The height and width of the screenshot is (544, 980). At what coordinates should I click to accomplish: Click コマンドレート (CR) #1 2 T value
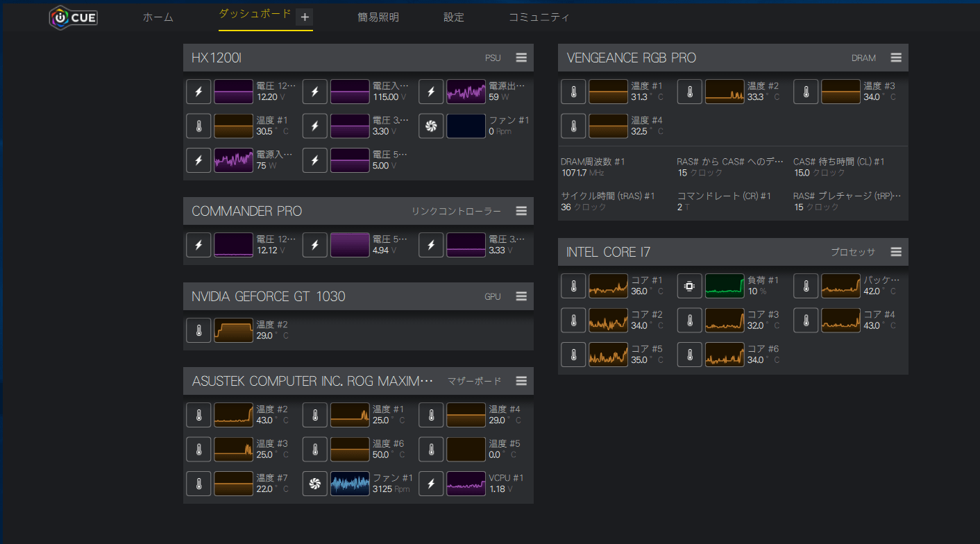click(683, 207)
